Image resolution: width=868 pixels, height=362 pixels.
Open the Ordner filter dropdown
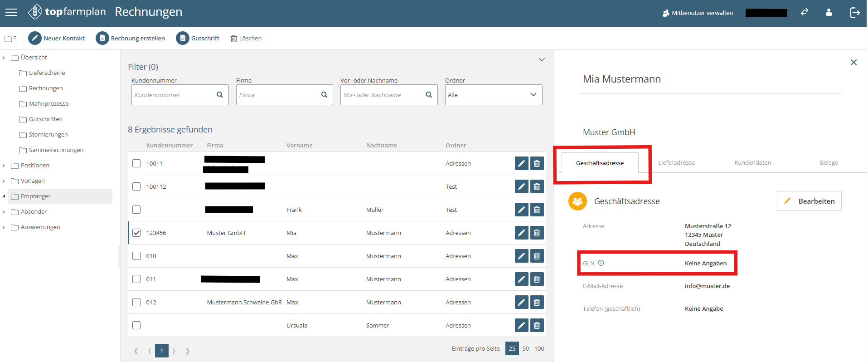tap(494, 95)
